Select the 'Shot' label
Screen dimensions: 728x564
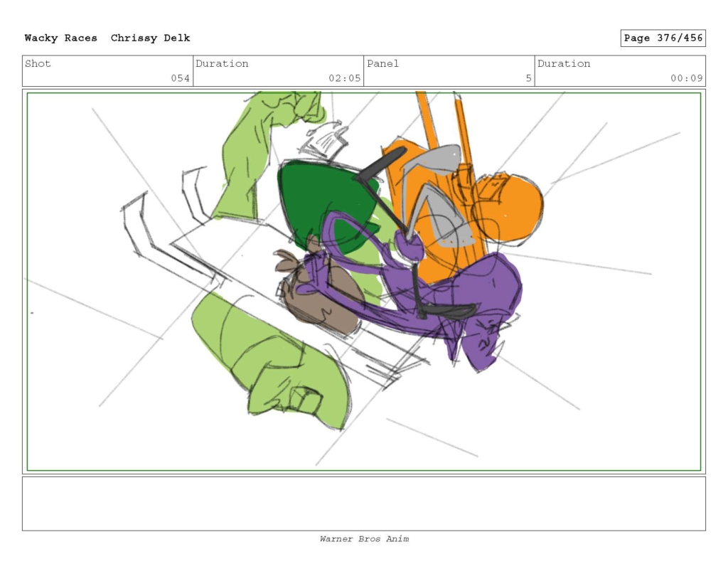click(38, 63)
